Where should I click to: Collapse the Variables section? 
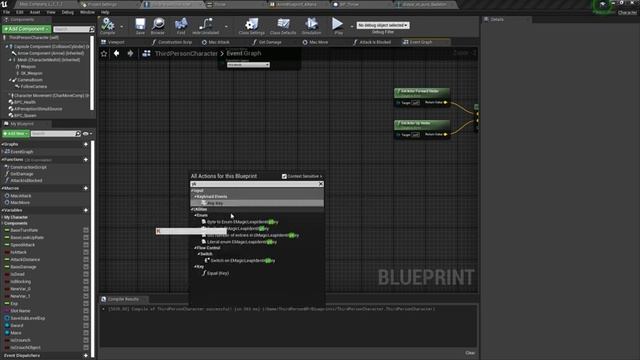pos(2,210)
